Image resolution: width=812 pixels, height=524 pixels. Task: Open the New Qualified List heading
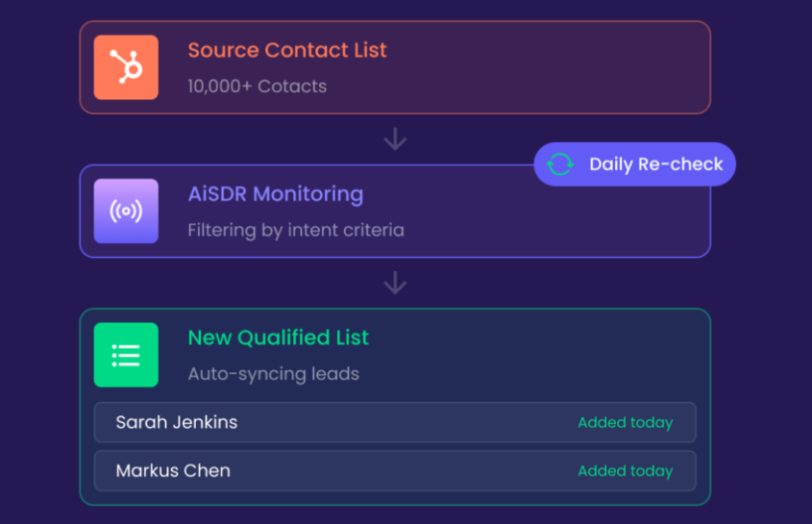[278, 337]
